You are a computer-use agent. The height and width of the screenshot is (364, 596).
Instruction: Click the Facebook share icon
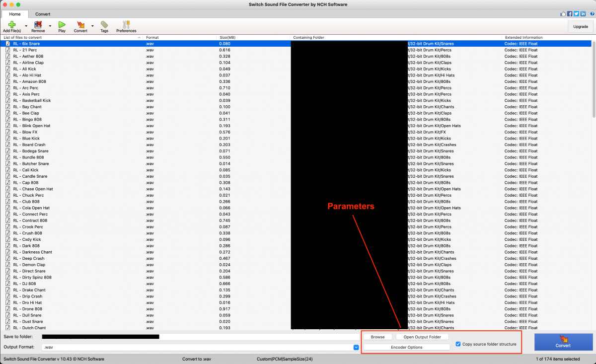pyautogui.click(x=570, y=13)
